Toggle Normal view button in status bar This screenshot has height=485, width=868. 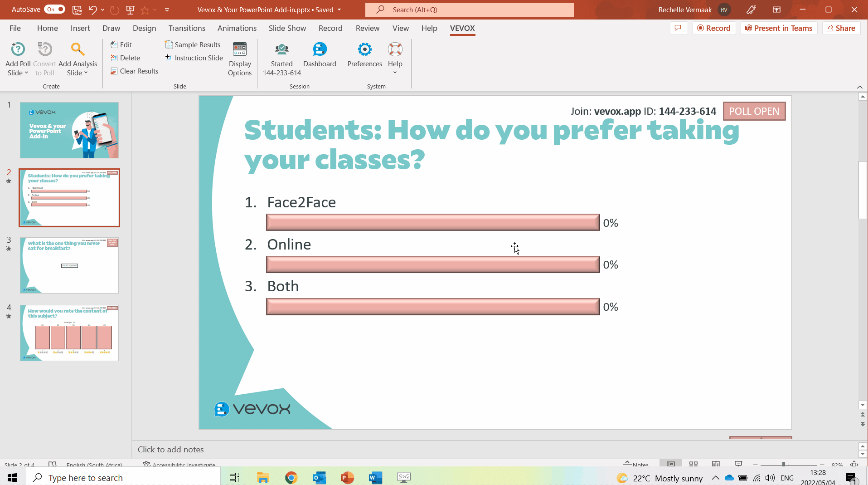(x=670, y=464)
